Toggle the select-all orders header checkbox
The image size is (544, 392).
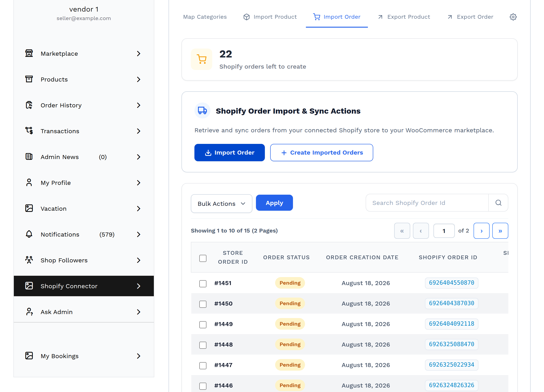point(203,258)
